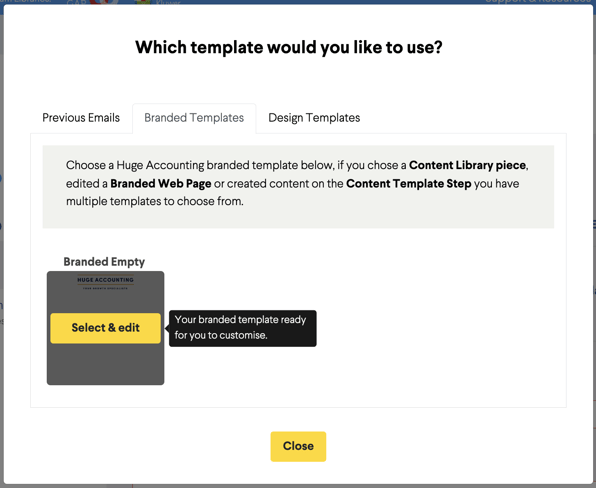Click the grey area below Select & edit
The height and width of the screenshot is (488, 596).
[x=105, y=364]
